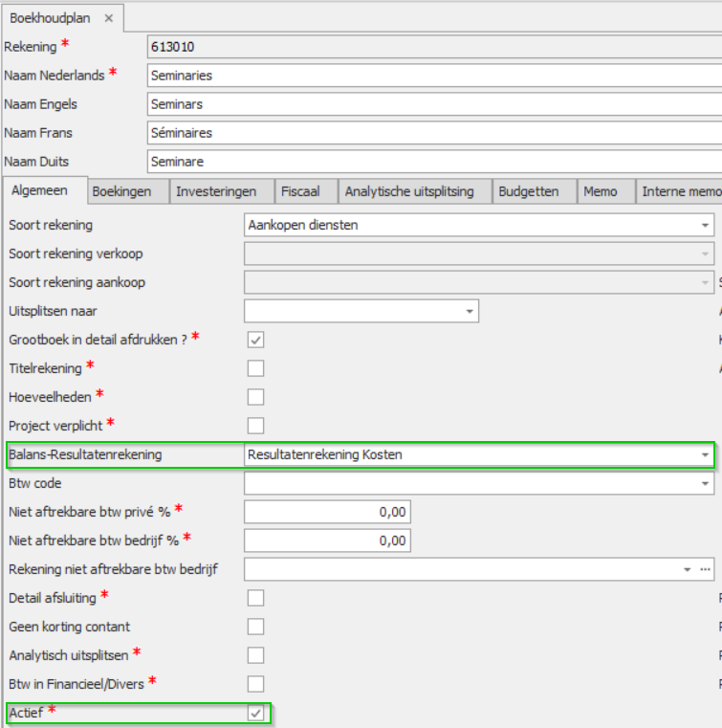Expand the Soort rekening dropdown
This screenshot has width=722, height=728.
coord(705,225)
